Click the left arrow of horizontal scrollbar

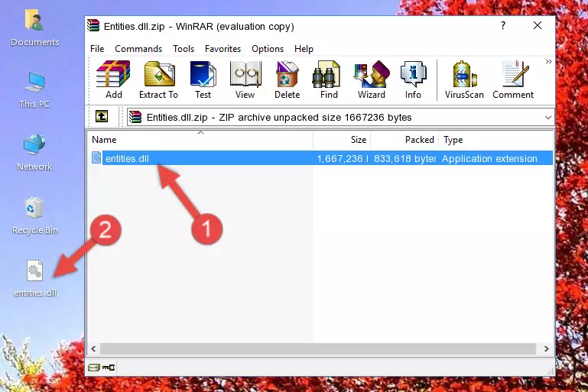point(94,349)
